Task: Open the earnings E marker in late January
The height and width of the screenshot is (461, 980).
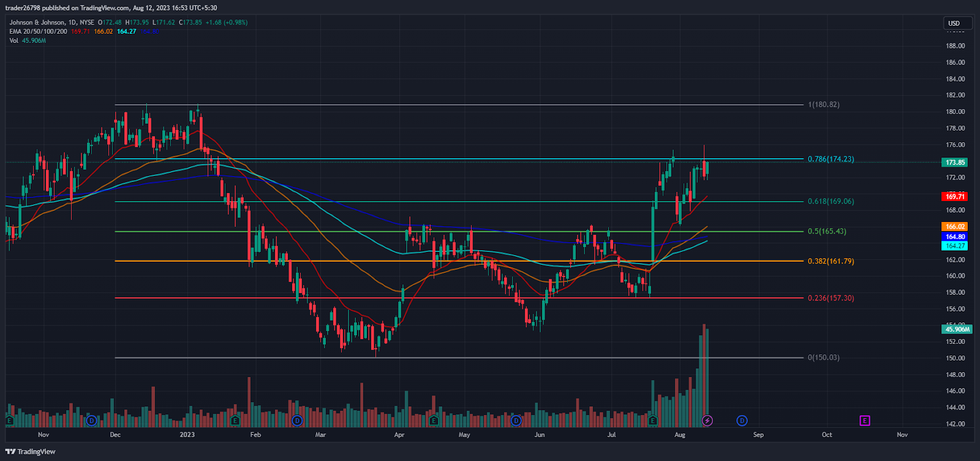Action: [235, 421]
